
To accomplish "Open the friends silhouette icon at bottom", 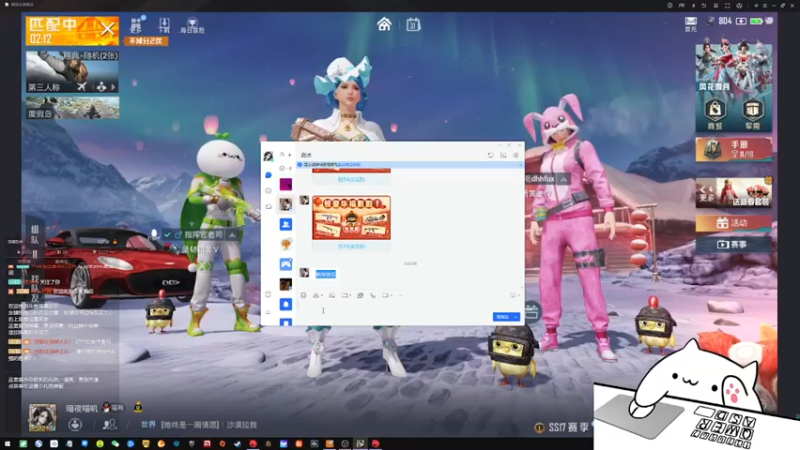I will 109,424.
